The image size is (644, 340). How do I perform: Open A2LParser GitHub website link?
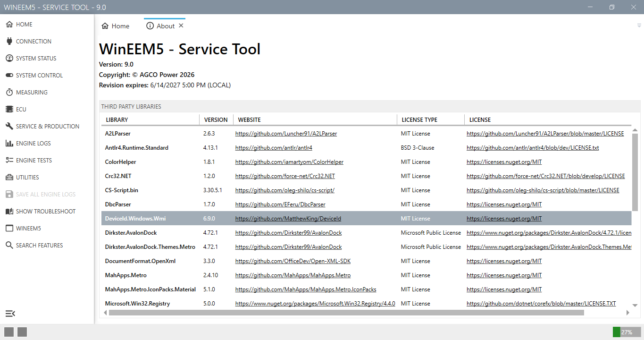pyautogui.click(x=286, y=134)
